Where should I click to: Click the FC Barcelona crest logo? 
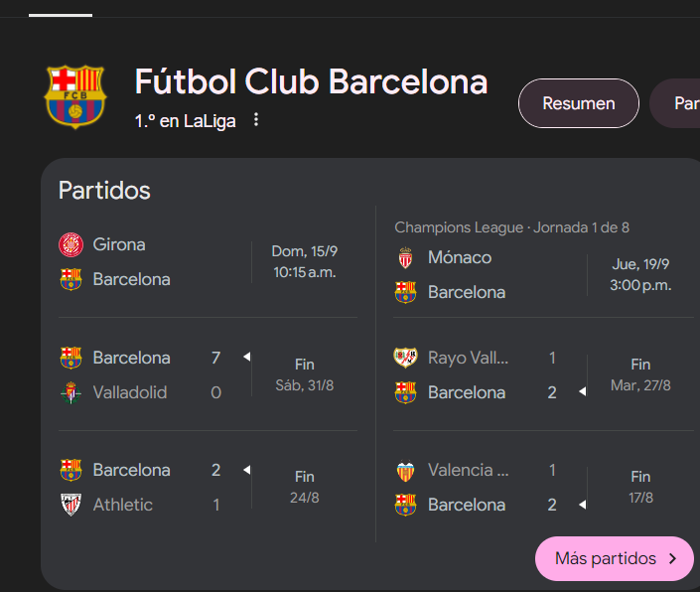[x=74, y=96]
